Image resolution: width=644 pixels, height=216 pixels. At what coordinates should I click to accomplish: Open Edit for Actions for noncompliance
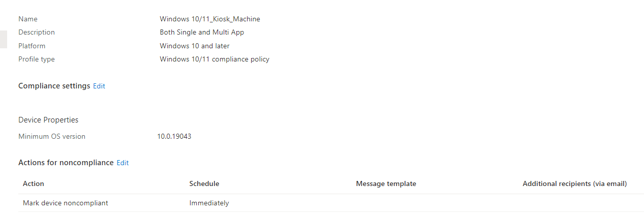[x=122, y=163]
